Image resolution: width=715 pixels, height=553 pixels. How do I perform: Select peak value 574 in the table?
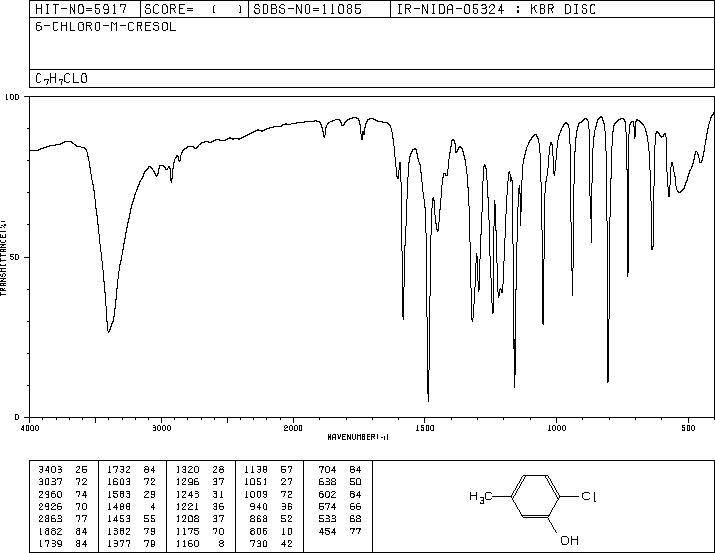coord(327,506)
